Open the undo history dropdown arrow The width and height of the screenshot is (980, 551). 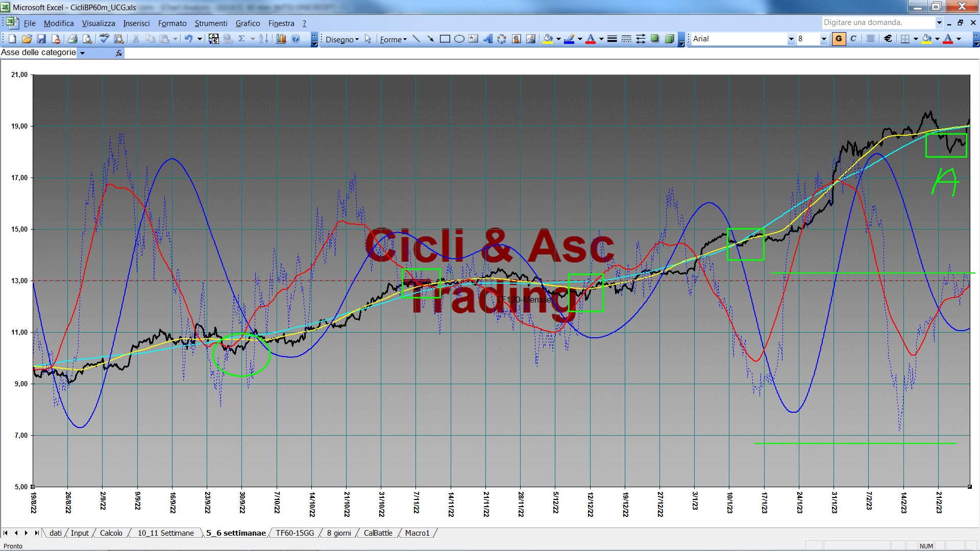[x=200, y=39]
